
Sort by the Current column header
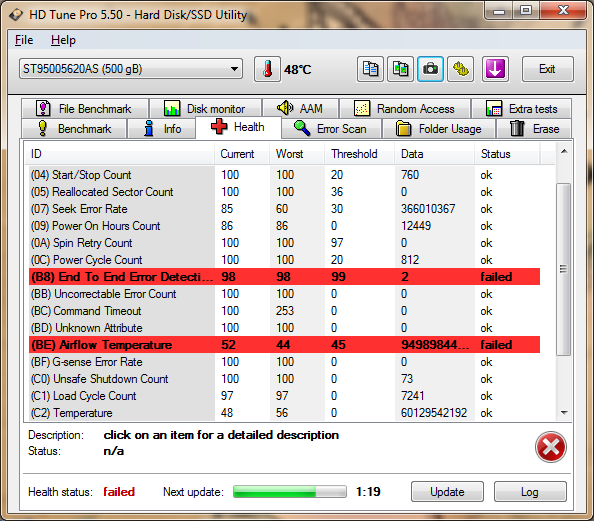pyautogui.click(x=242, y=154)
